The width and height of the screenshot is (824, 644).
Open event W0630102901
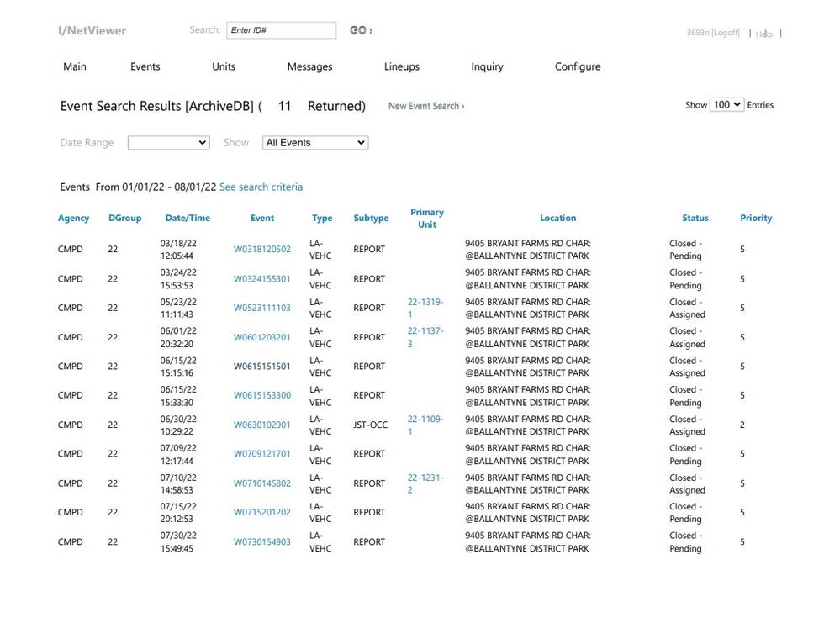click(x=262, y=425)
